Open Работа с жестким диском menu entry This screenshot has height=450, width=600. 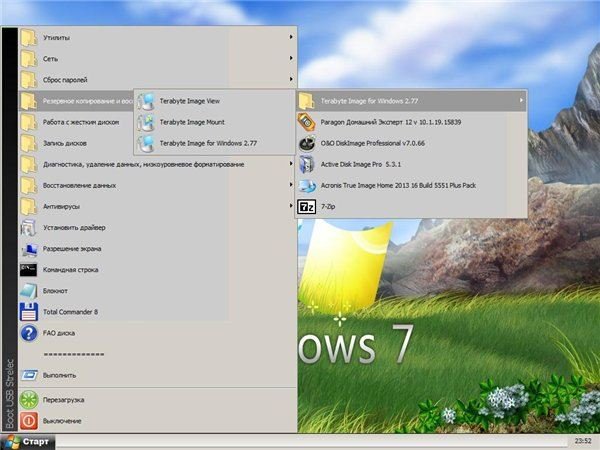click(x=77, y=122)
